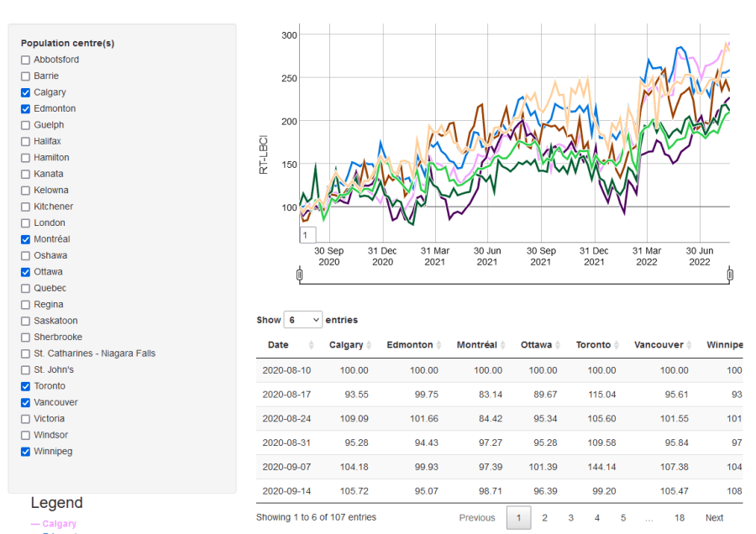756x534 pixels.
Task: Click sort arrows beside Ottawa header
Action: click(560, 345)
